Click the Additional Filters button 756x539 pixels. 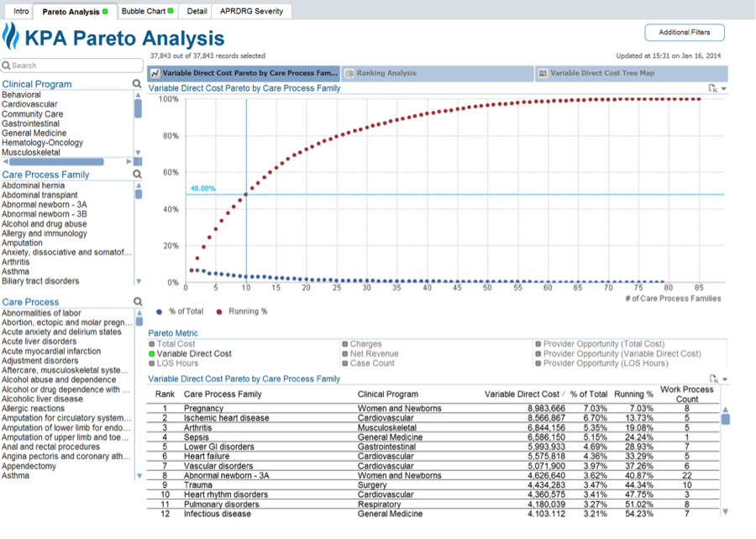click(684, 33)
